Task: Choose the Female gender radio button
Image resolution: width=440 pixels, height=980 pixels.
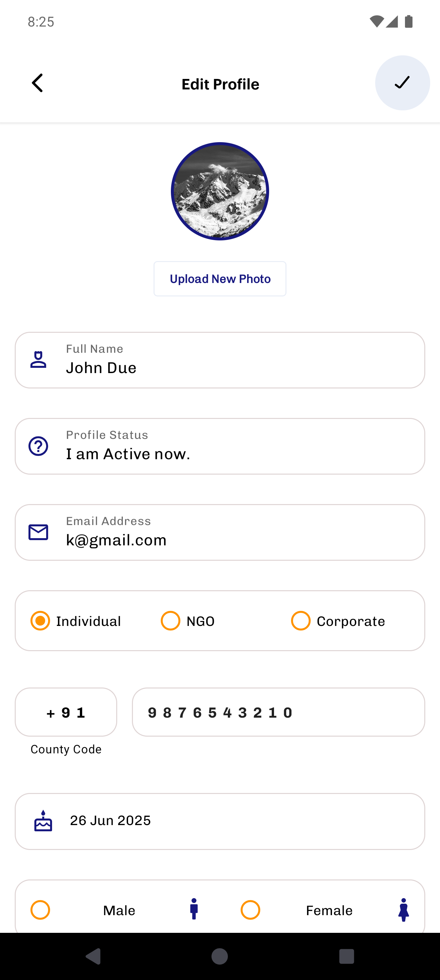Action: pos(251,910)
